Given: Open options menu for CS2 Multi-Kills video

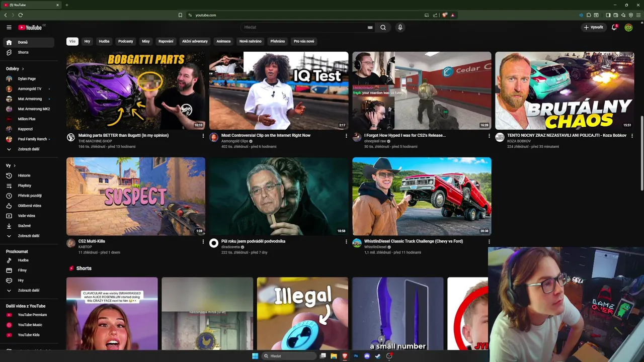Looking at the screenshot, I should point(203,242).
